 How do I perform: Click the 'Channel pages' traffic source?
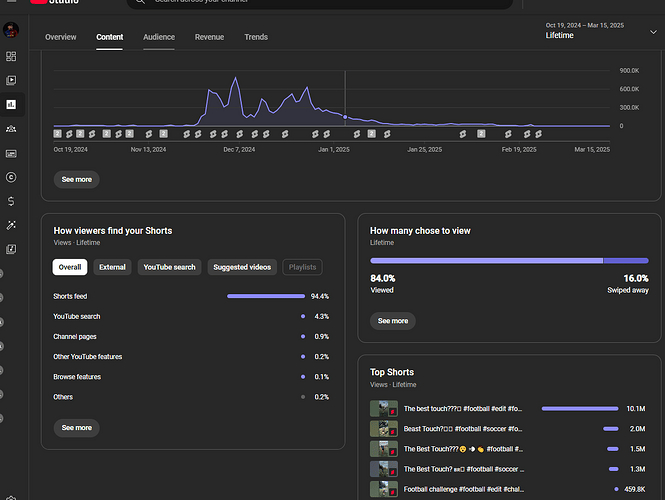(x=75, y=337)
